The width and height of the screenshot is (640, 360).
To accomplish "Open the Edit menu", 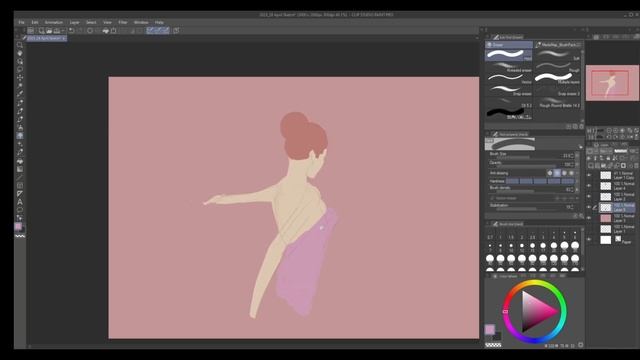I will [x=35, y=22].
